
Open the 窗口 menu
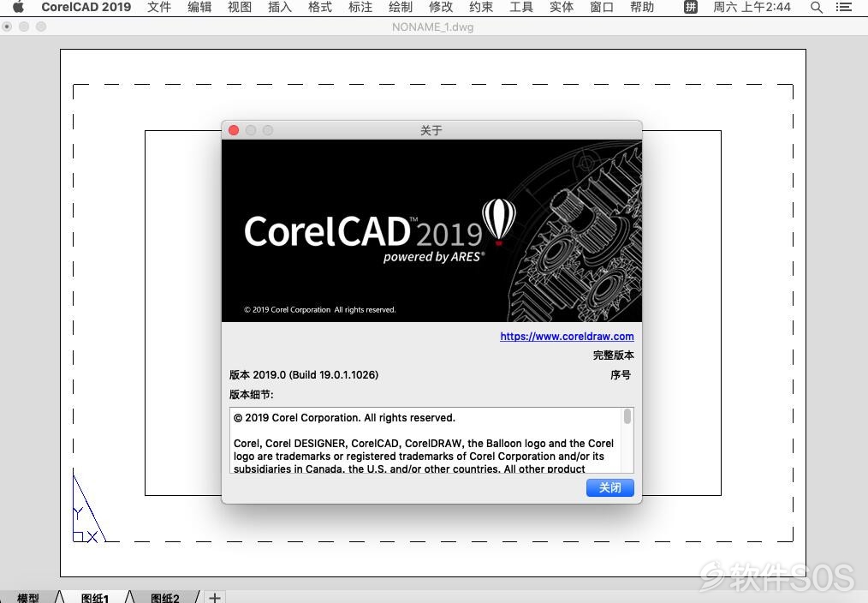602,7
